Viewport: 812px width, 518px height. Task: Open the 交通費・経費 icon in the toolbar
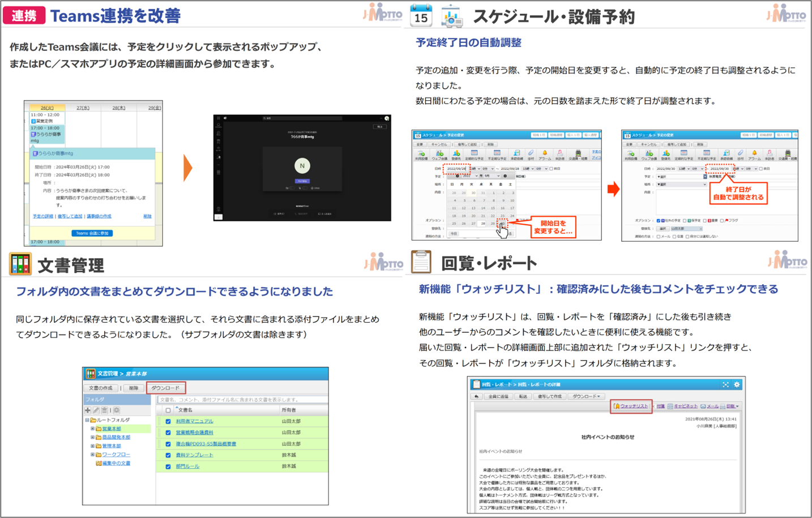[577, 153]
